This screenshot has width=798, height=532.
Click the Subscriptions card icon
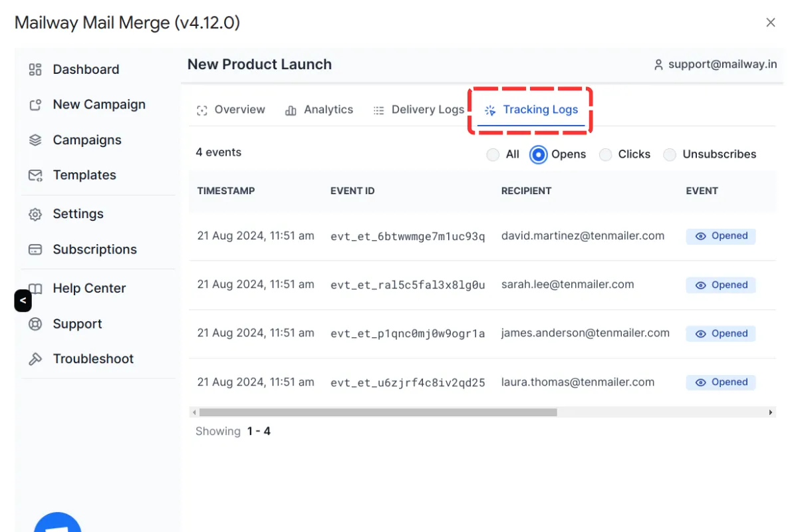pos(35,250)
